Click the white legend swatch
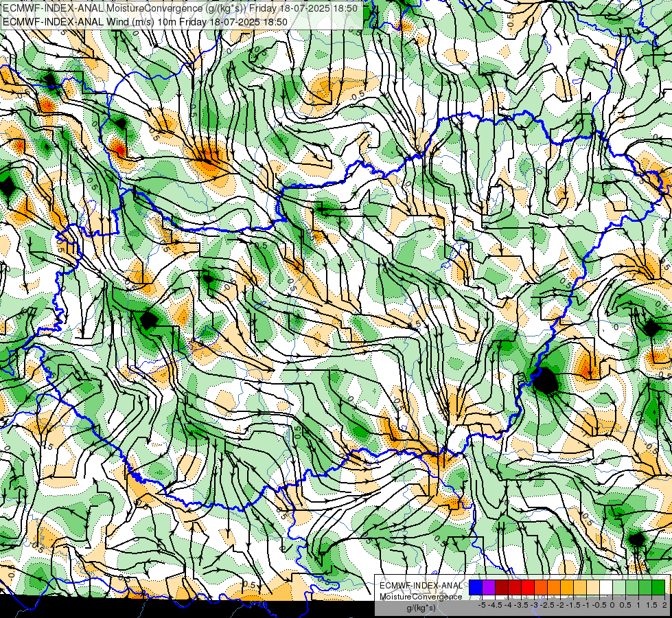This screenshot has width=672, height=618. [606, 587]
